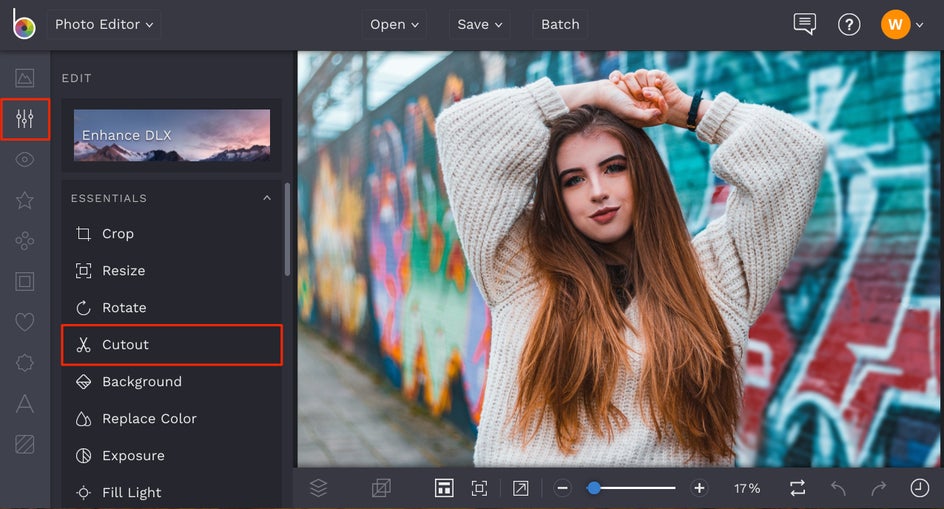Image resolution: width=944 pixels, height=509 pixels.
Task: Click the fit to screen icon
Action: pos(479,488)
